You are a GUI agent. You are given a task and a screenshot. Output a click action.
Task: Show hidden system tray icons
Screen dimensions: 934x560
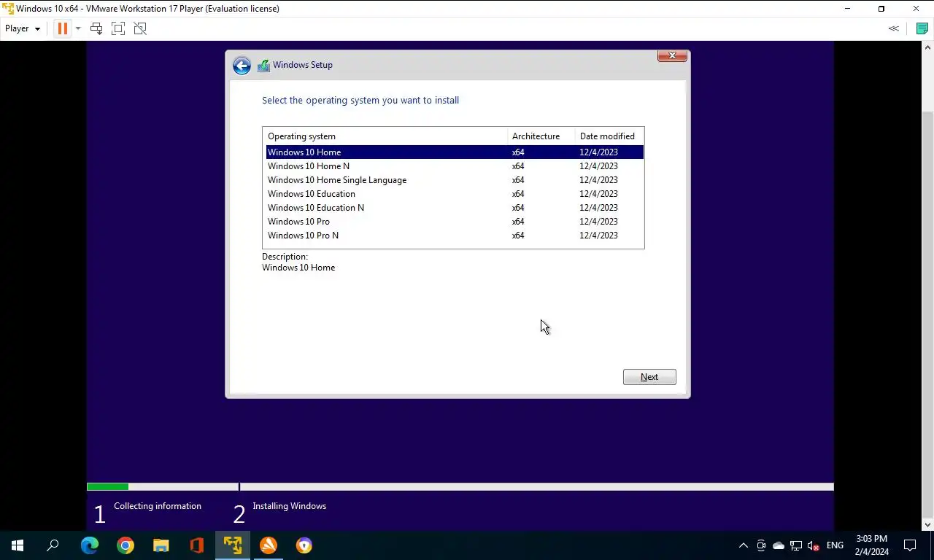point(744,545)
